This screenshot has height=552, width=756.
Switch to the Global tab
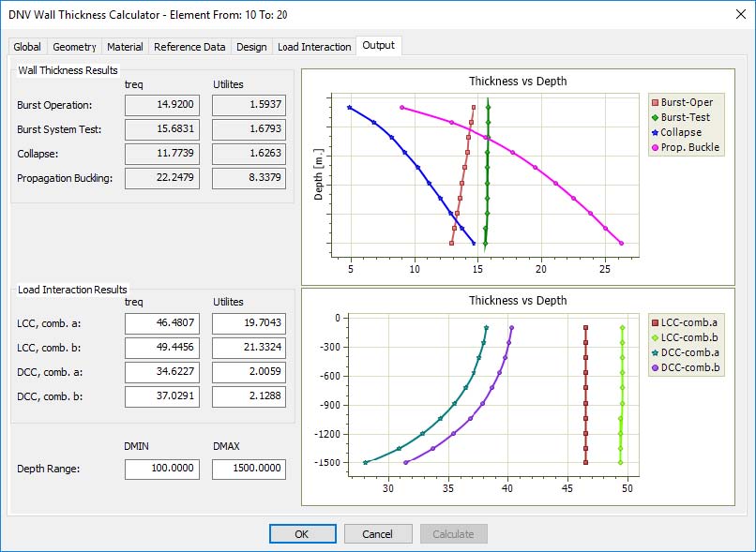27,47
